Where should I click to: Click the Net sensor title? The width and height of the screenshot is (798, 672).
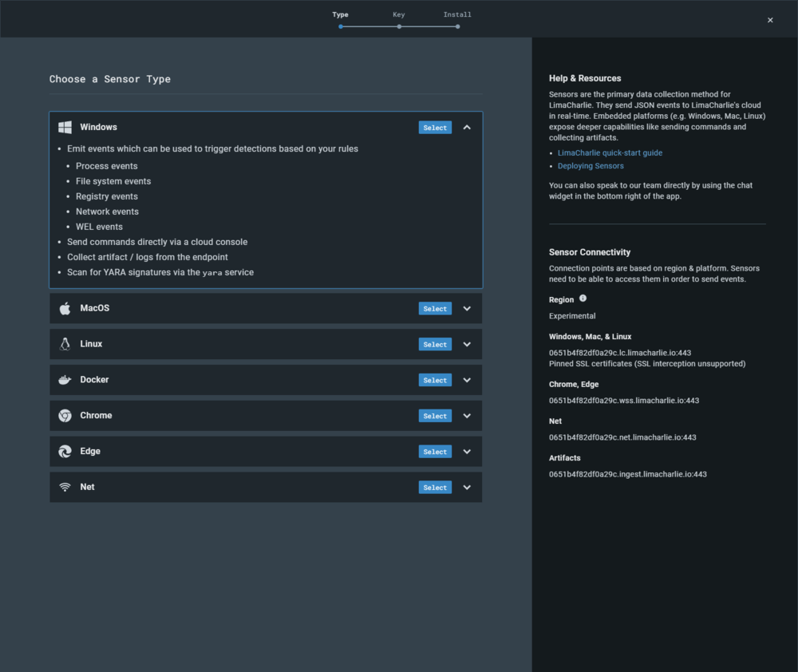(87, 487)
